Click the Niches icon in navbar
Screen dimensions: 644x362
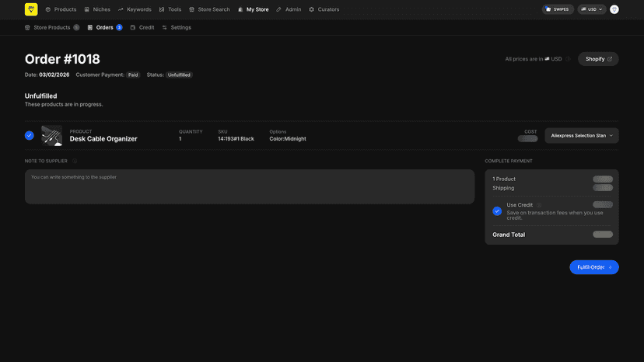point(86,9)
